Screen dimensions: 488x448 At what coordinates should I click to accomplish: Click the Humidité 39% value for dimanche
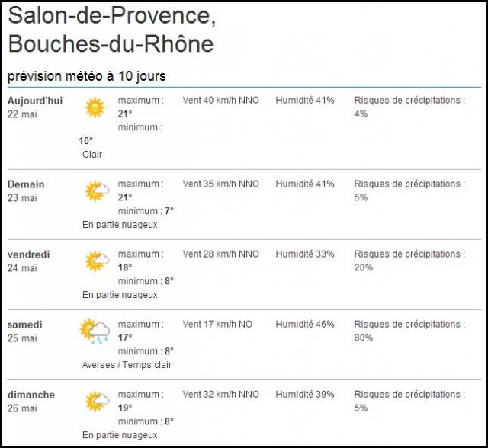(x=305, y=394)
